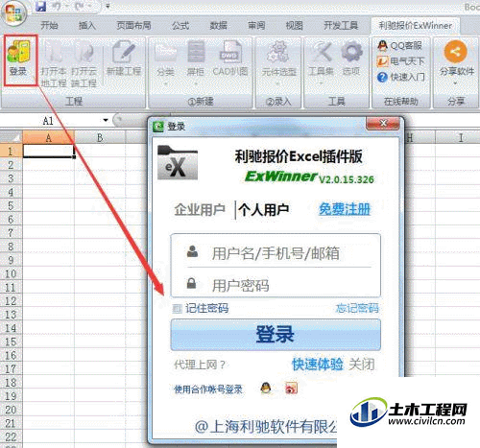Open the 审阅 ribbon tab
The image size is (480, 448).
256,26
